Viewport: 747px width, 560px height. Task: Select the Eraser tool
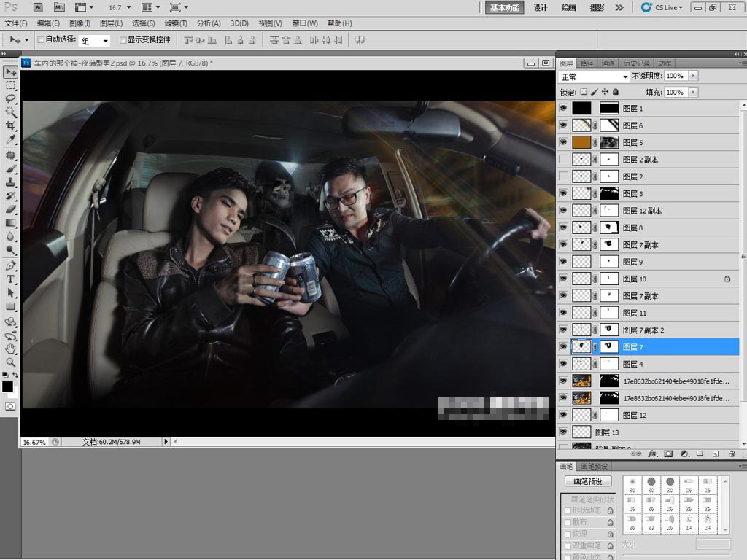click(x=10, y=209)
